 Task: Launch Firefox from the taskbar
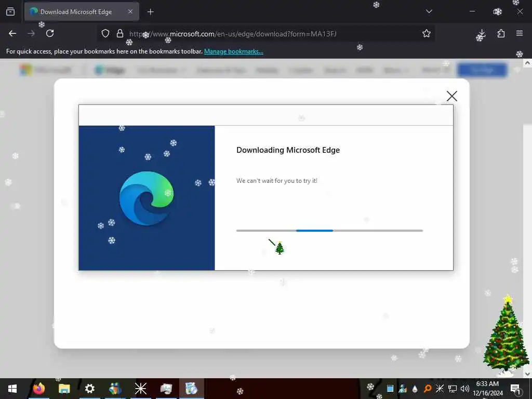point(38,389)
